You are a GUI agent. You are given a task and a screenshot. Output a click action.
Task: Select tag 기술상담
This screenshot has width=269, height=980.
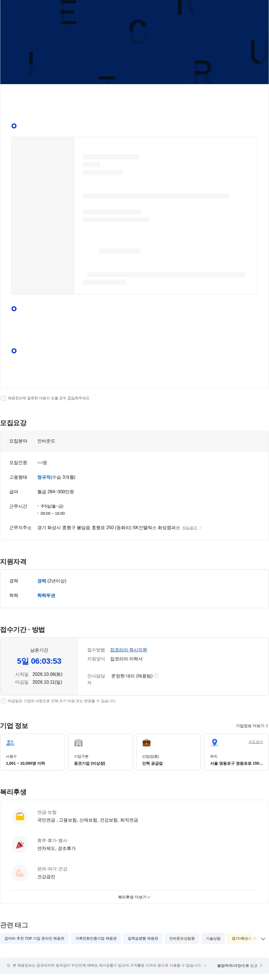[x=213, y=939]
